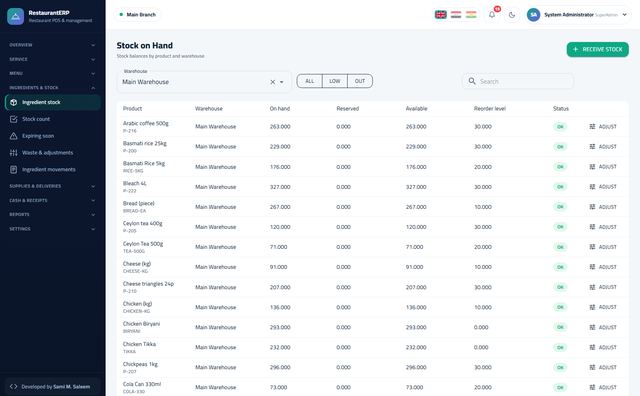
Task: Toggle dark mode with moon icon
Action: (512, 15)
